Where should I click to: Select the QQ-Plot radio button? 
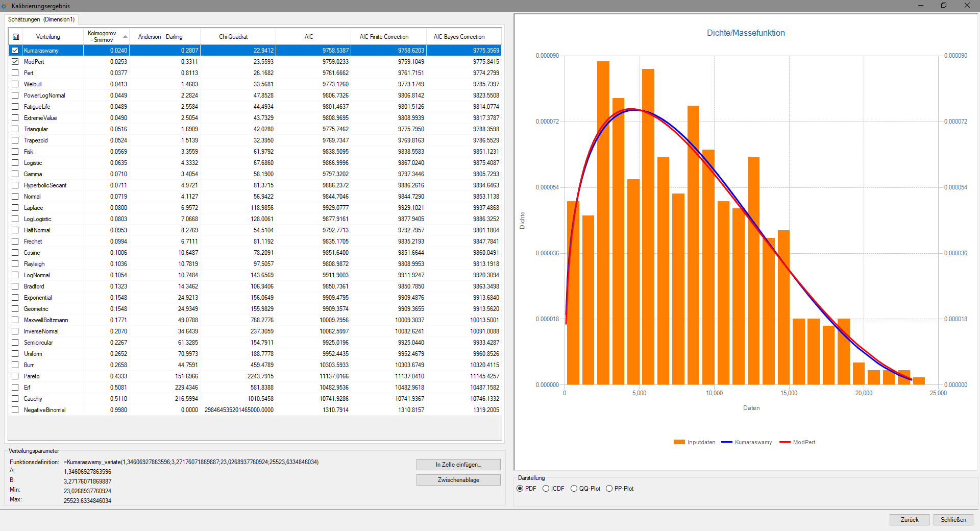574,489
